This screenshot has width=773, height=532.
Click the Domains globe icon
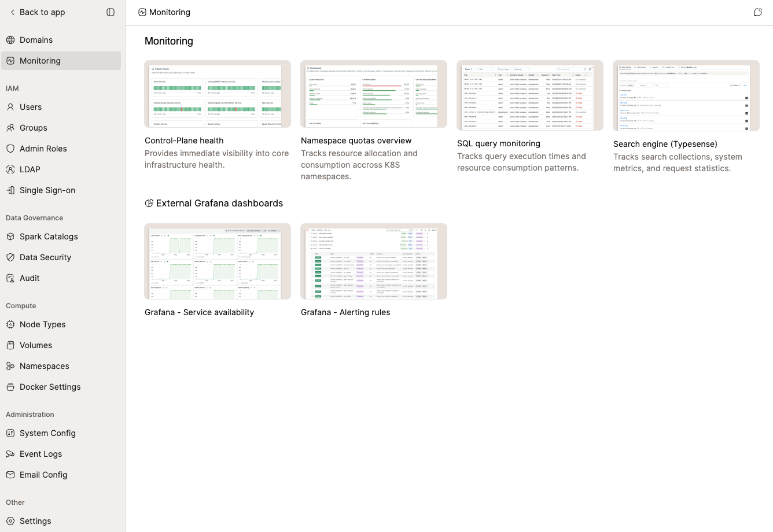pyautogui.click(x=10, y=40)
